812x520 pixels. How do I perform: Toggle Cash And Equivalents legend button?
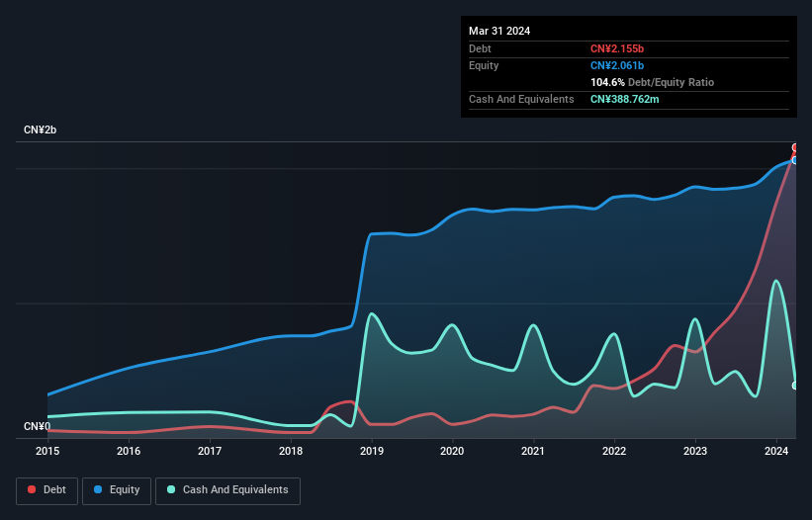pyautogui.click(x=227, y=490)
